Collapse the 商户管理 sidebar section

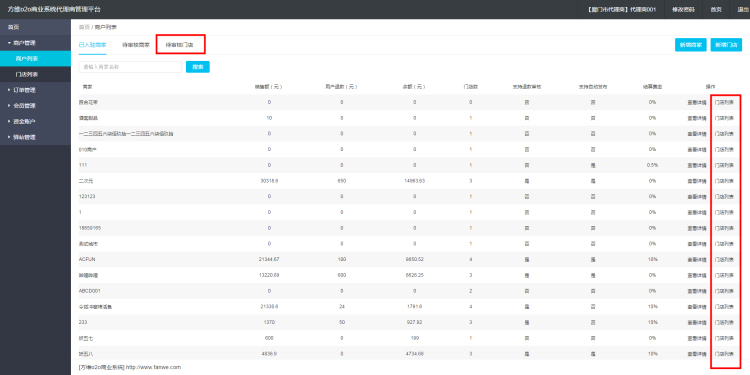pos(35,43)
